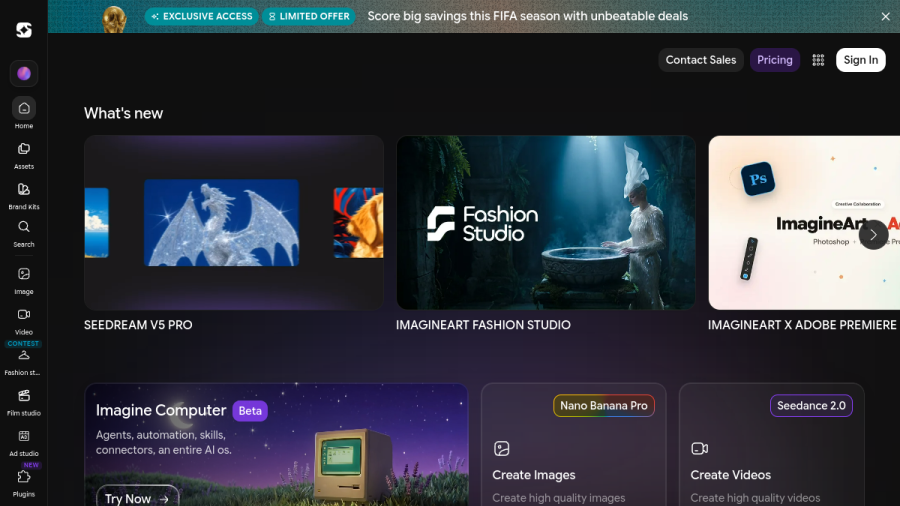Click the Sign In button
Screen dimensions: 900x506
click(x=860, y=60)
